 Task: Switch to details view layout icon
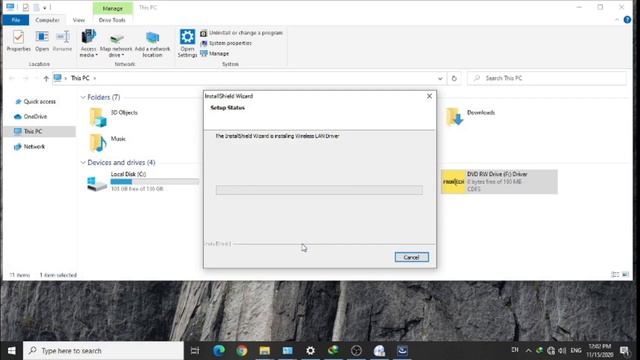[615, 275]
